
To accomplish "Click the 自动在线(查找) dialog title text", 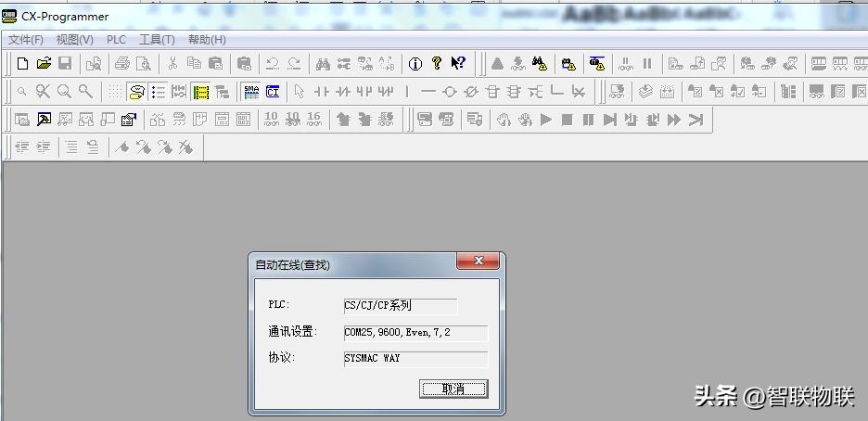I will click(x=292, y=265).
